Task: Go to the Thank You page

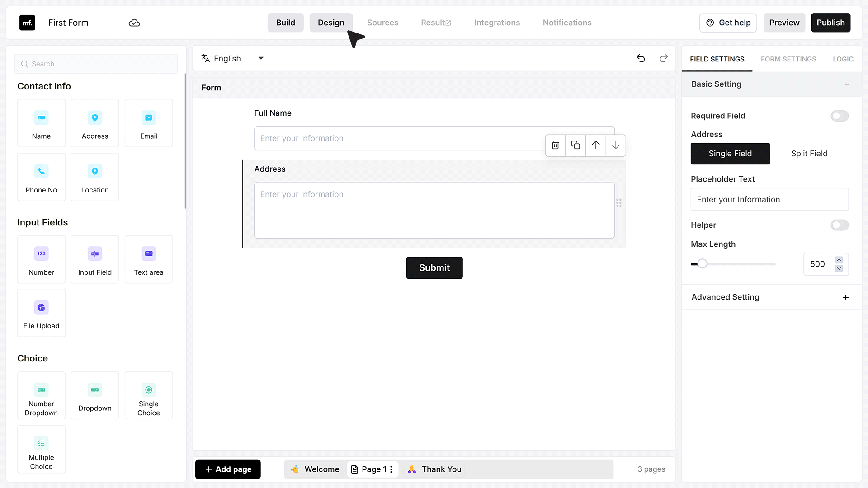Action: coord(434,469)
